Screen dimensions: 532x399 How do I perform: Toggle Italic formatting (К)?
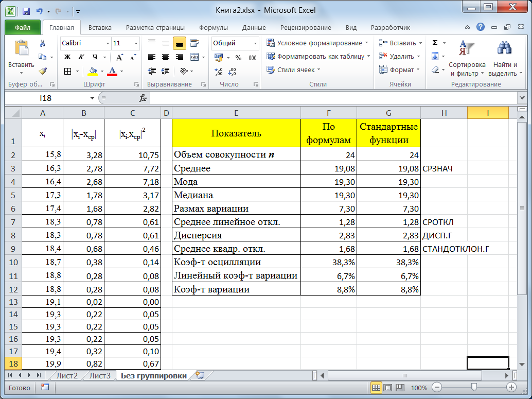click(x=81, y=57)
